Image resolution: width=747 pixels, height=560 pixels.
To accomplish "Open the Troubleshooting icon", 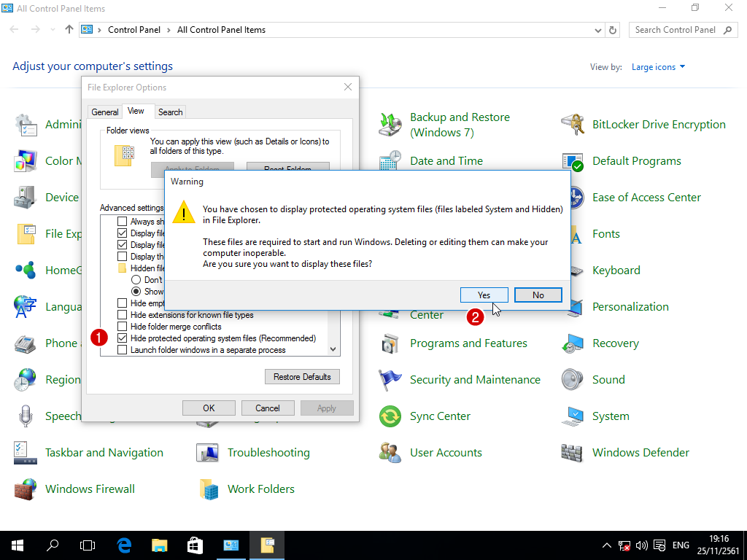I will pos(209,453).
